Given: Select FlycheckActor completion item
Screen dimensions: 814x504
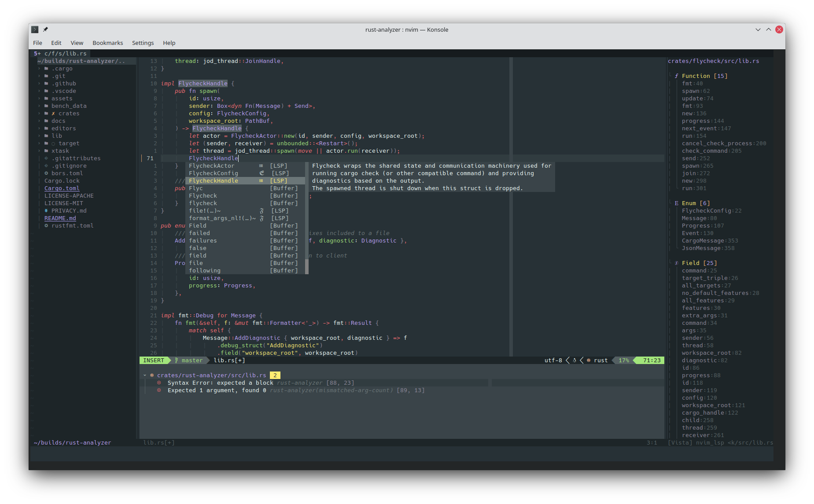Looking at the screenshot, I should (x=245, y=166).
